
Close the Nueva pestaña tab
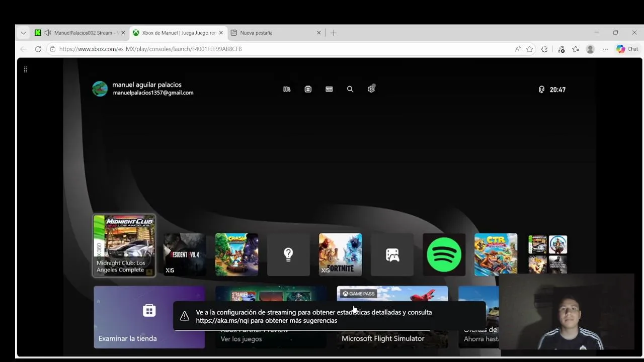click(318, 33)
